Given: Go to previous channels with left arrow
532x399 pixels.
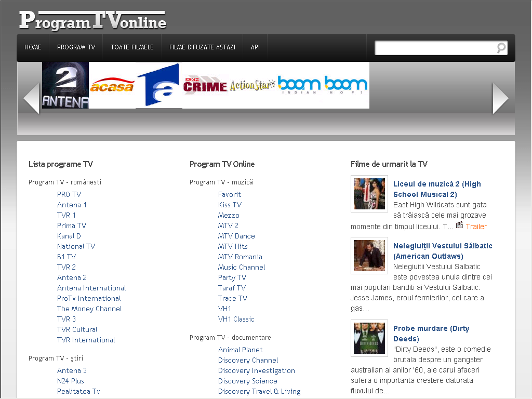Looking at the screenshot, I should (x=32, y=98).
